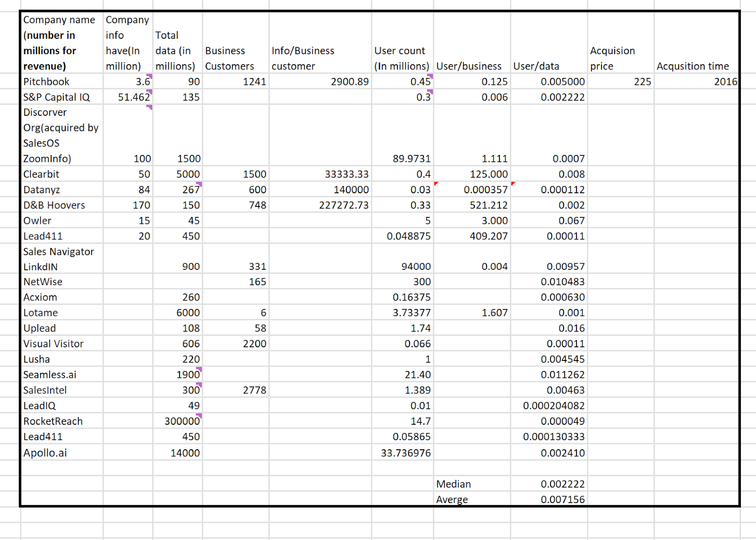Select LeadIQ user/data 0.000204082
Viewport: 756px width, 540px height.
pos(549,405)
